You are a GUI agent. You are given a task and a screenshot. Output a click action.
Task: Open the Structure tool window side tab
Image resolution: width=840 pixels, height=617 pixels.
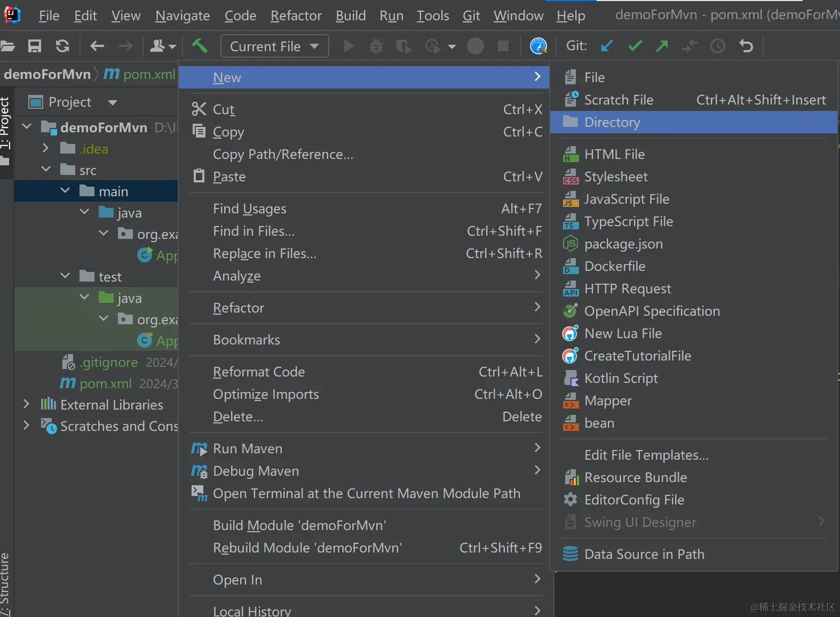[5, 584]
